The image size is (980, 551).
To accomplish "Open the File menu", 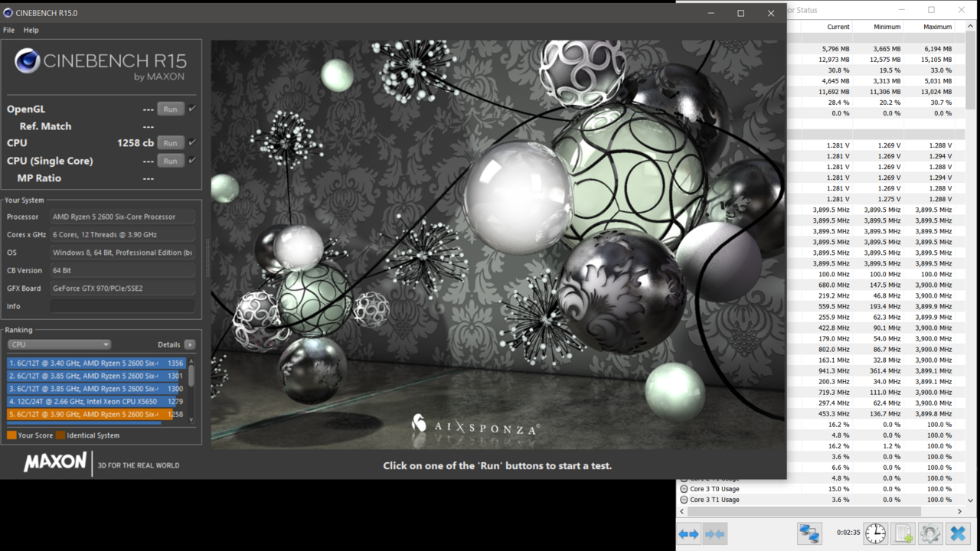I will point(9,30).
